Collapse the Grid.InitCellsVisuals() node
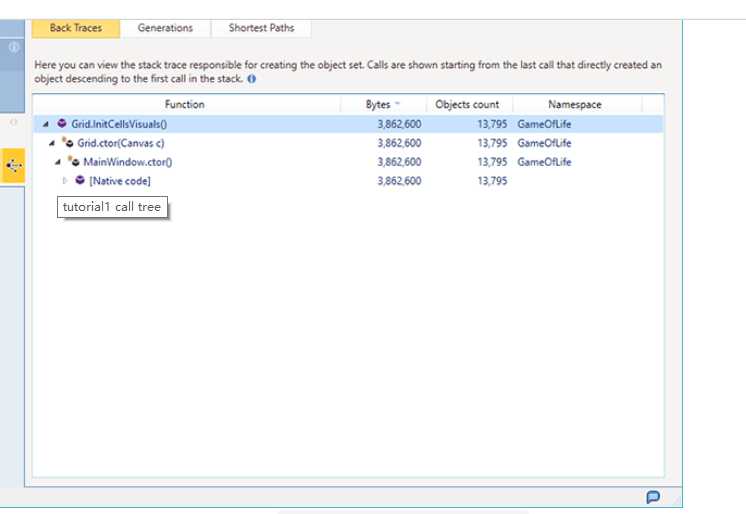The image size is (746, 514). 46,124
